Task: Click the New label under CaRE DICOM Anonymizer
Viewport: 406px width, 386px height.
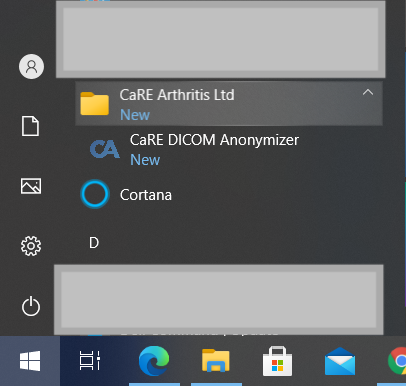Action: pyautogui.click(x=145, y=160)
